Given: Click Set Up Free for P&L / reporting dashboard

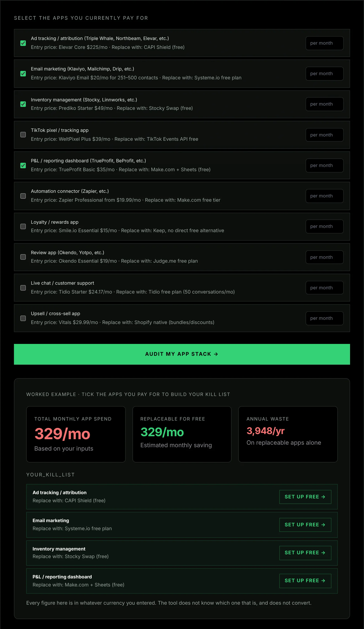Looking at the screenshot, I should click(x=305, y=581).
